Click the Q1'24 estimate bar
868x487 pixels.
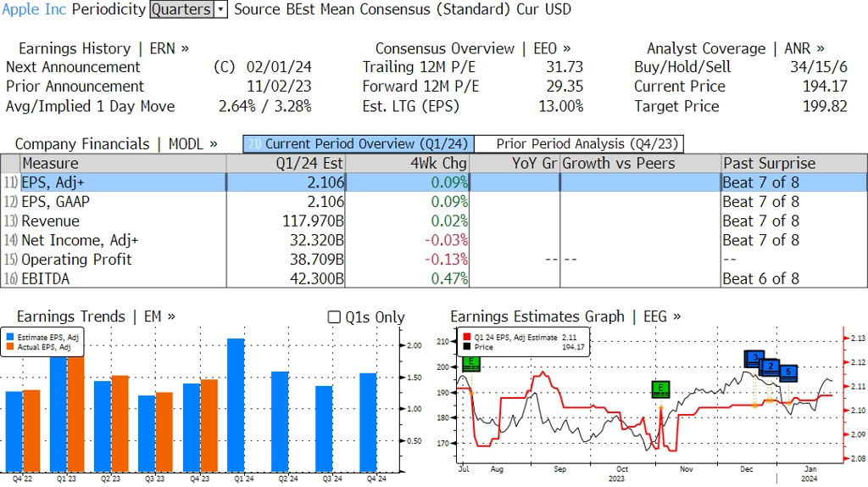click(x=236, y=405)
